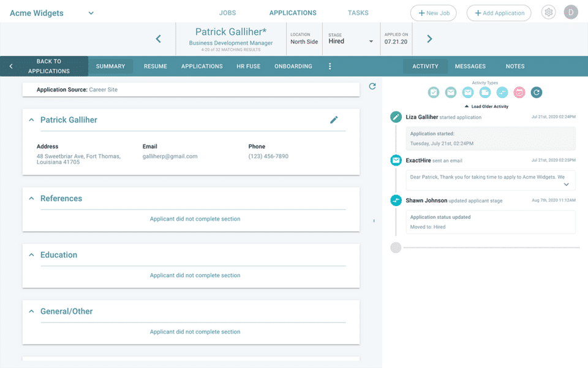Switch to the ACTIVITY tab
This screenshot has height=368, width=588.
pyautogui.click(x=425, y=66)
